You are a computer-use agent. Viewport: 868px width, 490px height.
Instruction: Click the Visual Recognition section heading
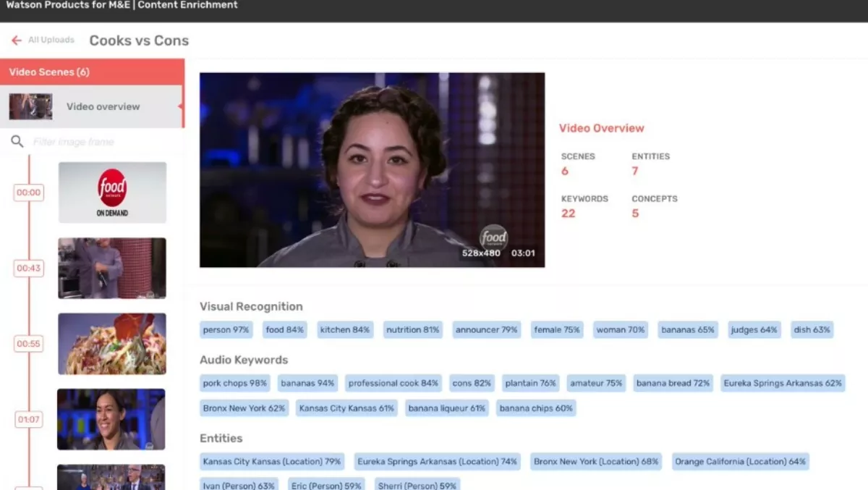pyautogui.click(x=251, y=306)
